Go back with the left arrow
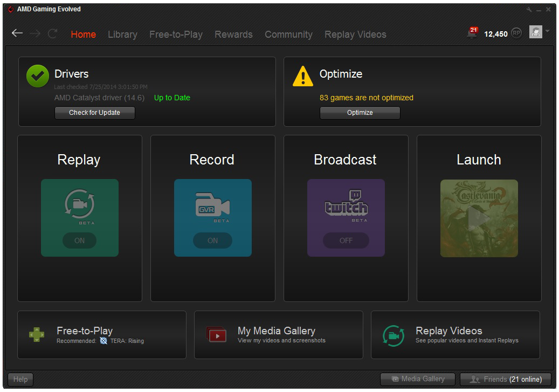The width and height of the screenshot is (559, 392). tap(17, 33)
